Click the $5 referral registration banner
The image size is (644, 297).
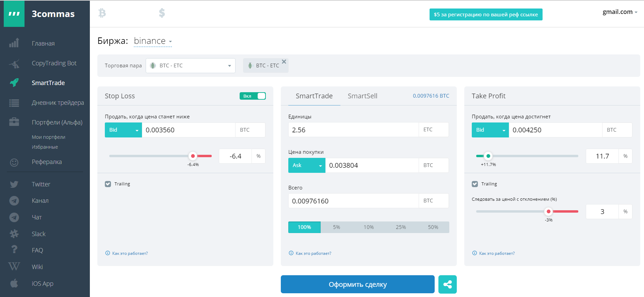pyautogui.click(x=486, y=15)
